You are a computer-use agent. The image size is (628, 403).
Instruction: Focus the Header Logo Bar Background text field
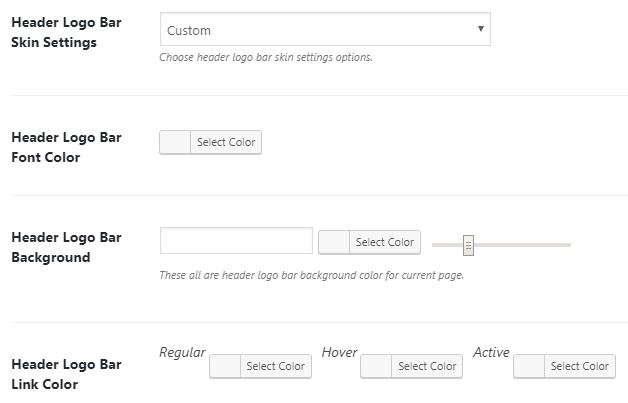point(236,241)
